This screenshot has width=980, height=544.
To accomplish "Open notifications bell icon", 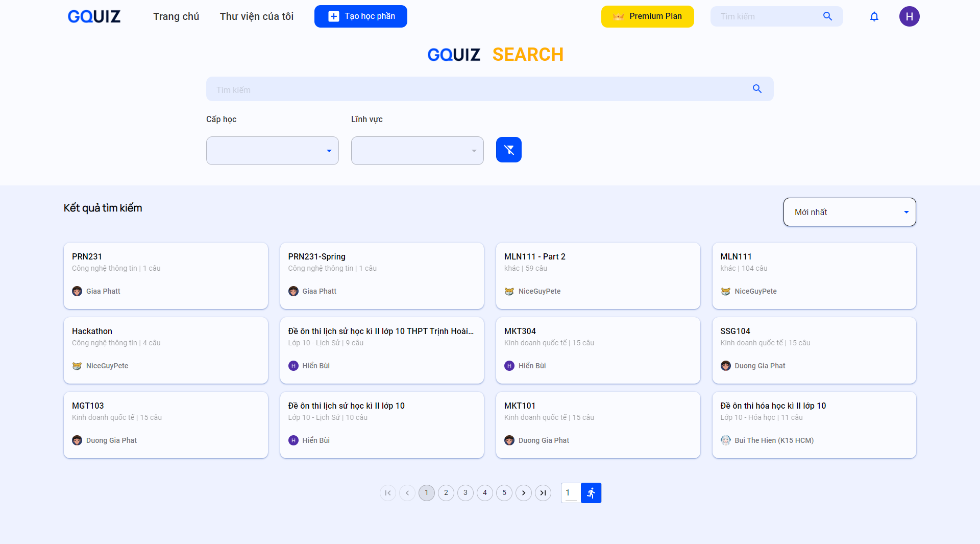I will 874,16.
